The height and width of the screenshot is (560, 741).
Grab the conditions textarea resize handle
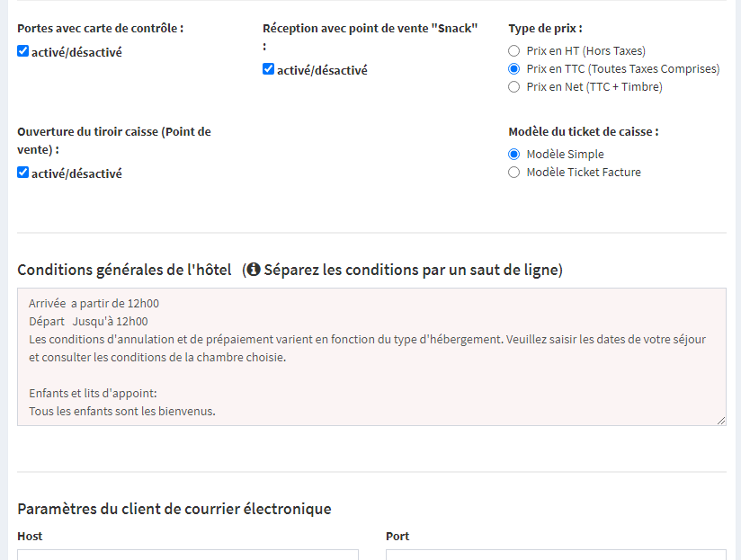tap(721, 421)
